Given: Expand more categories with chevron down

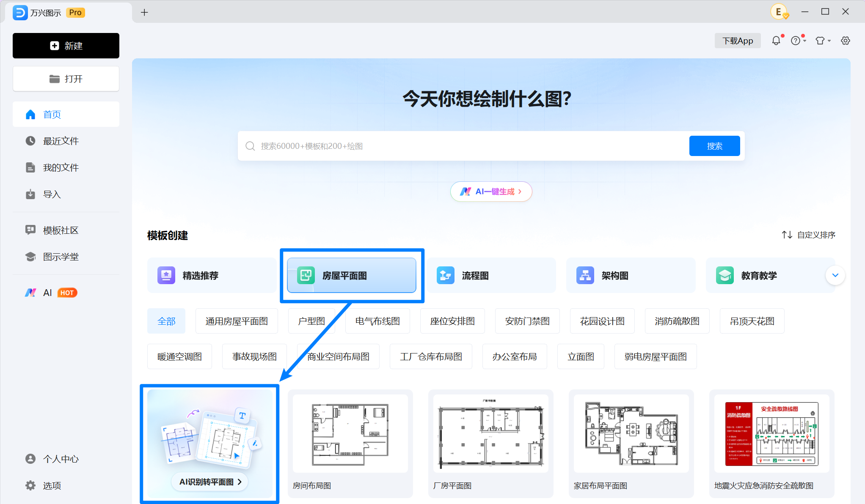Looking at the screenshot, I should tap(835, 275).
